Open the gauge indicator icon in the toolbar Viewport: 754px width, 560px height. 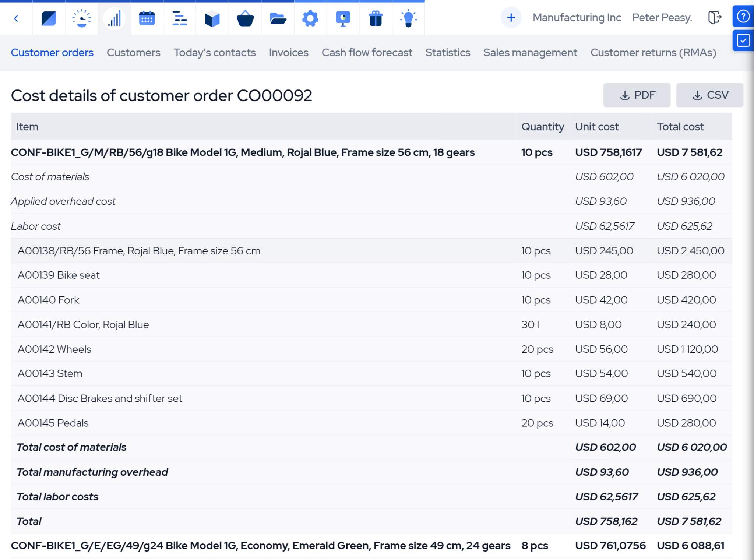tap(81, 18)
